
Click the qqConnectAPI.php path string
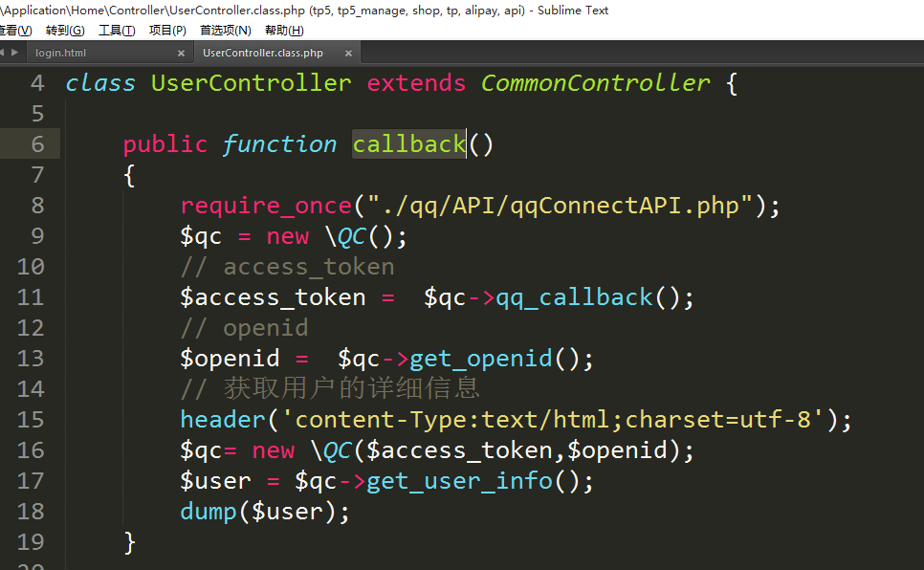(555, 206)
